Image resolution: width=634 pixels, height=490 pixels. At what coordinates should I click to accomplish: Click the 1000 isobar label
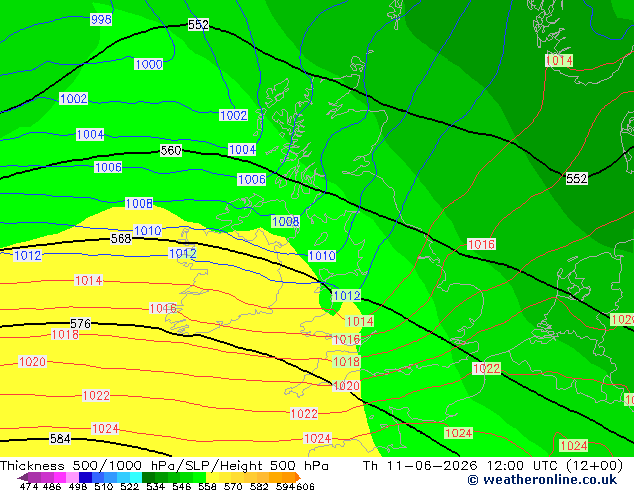click(x=149, y=64)
